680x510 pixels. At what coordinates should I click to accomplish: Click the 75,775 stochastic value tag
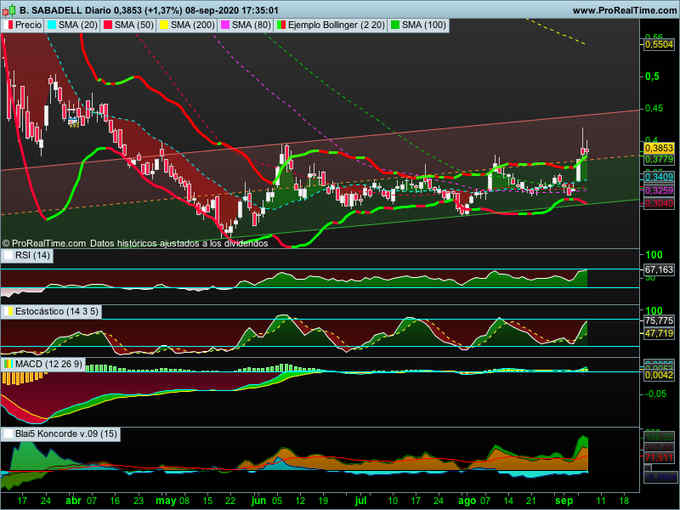(x=658, y=320)
